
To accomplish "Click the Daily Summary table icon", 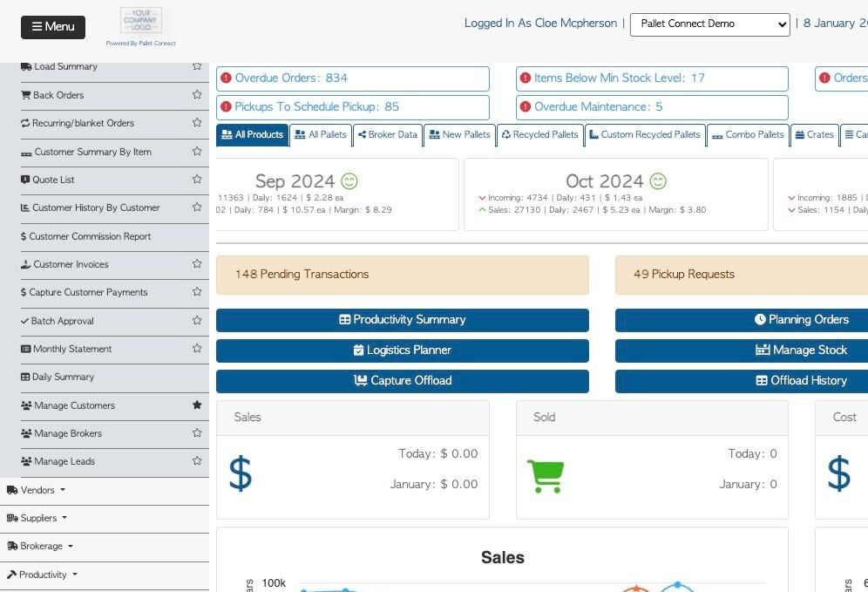I will 25,377.
